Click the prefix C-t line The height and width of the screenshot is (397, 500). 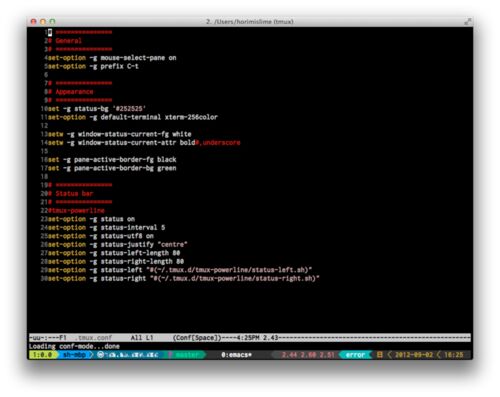[x=93, y=66]
